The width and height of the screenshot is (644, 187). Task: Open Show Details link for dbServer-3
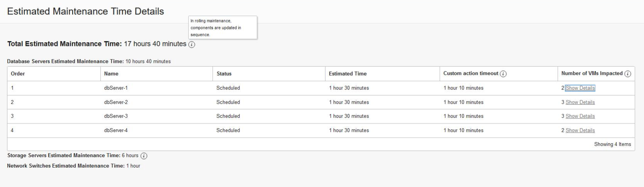(x=580, y=116)
